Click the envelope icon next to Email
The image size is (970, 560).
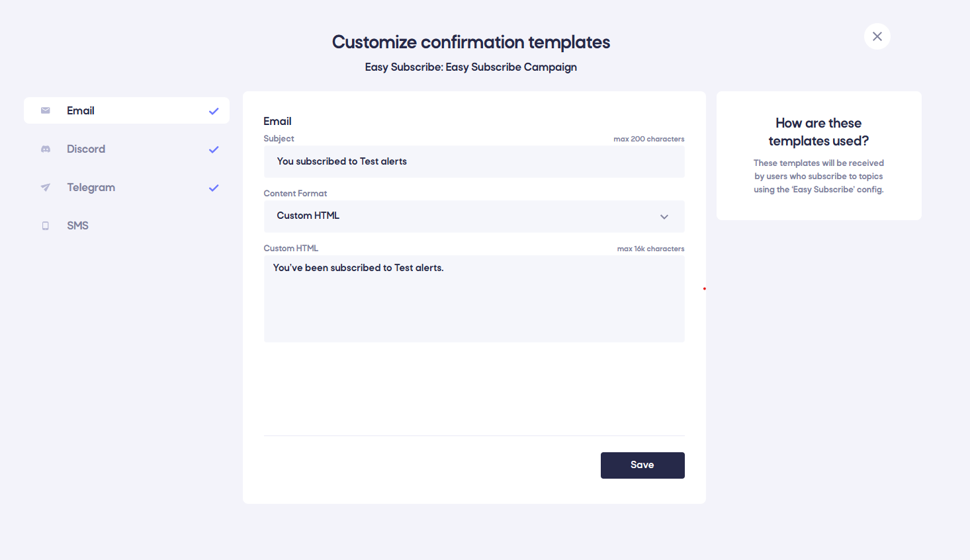45,110
